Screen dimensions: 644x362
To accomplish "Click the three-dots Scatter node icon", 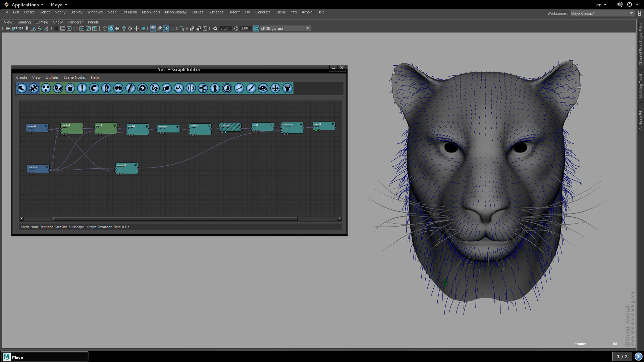I will [x=46, y=88].
